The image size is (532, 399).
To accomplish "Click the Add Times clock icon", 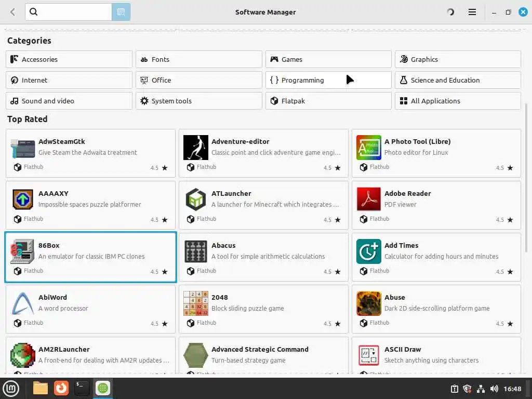I will (369, 251).
